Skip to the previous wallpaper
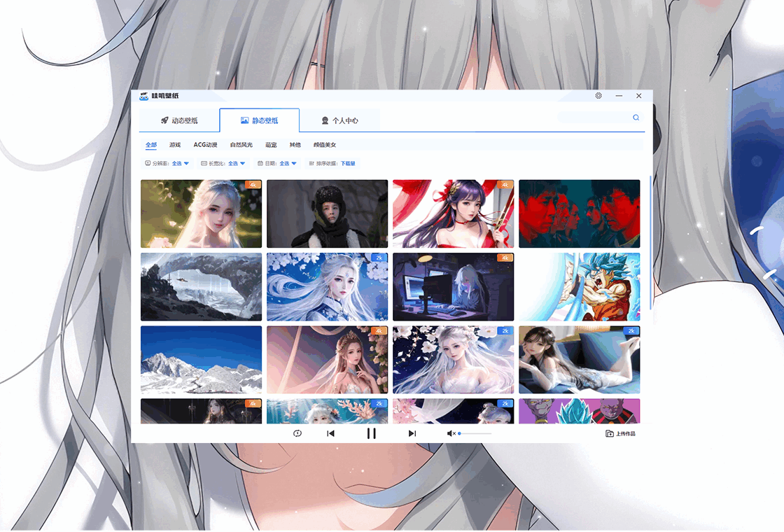The image size is (784, 532). pyautogui.click(x=330, y=433)
